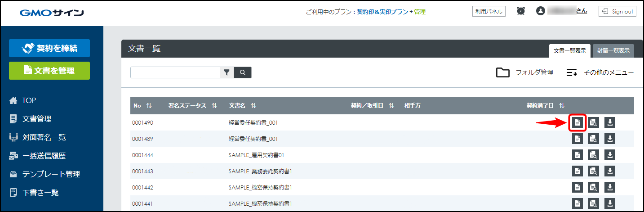Click the 契約を締結 button

point(49,48)
